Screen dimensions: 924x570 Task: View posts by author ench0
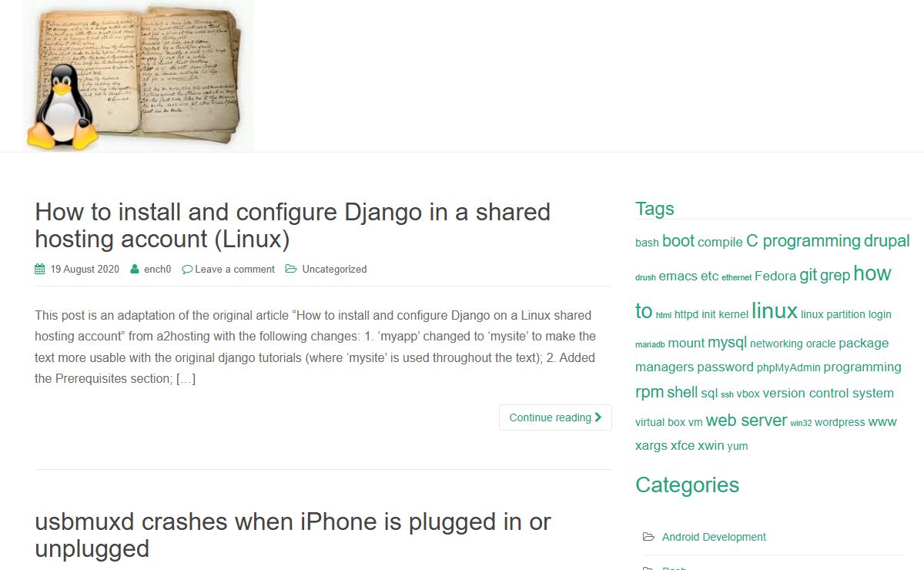[x=157, y=270]
